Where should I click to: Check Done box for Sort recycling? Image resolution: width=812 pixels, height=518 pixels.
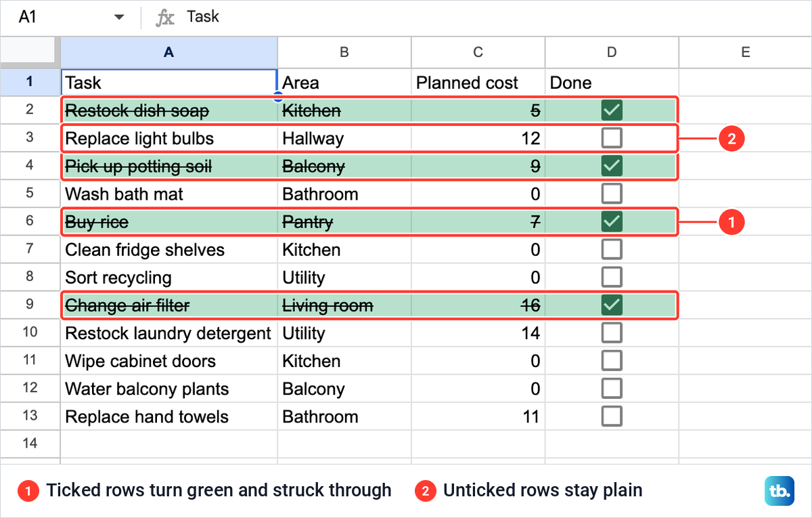pyautogui.click(x=612, y=277)
